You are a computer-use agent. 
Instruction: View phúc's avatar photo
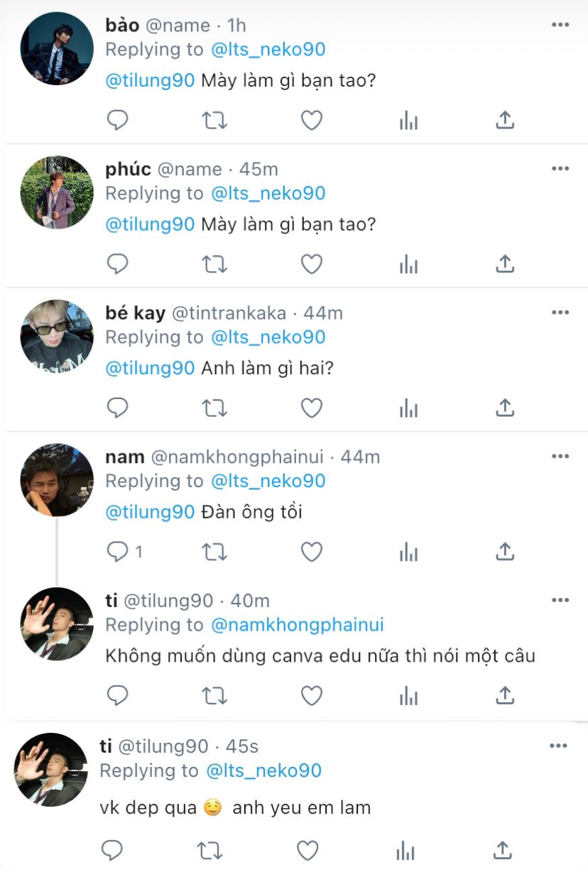click(57, 192)
